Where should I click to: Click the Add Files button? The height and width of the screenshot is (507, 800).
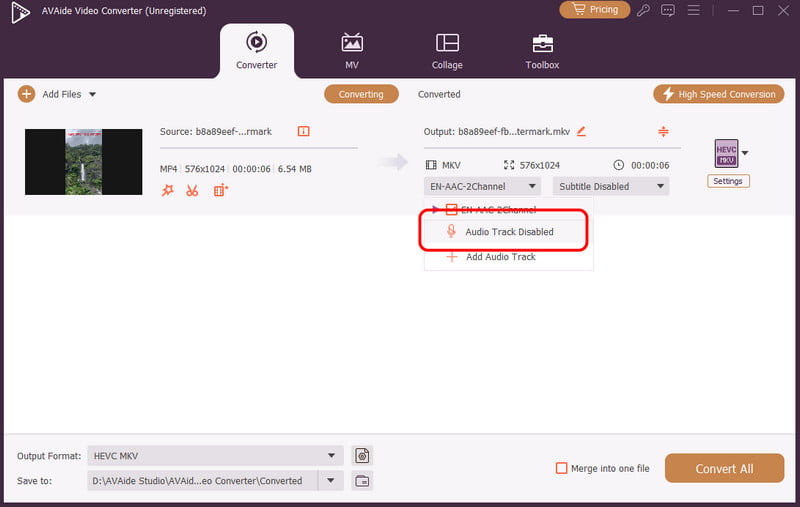coord(57,94)
